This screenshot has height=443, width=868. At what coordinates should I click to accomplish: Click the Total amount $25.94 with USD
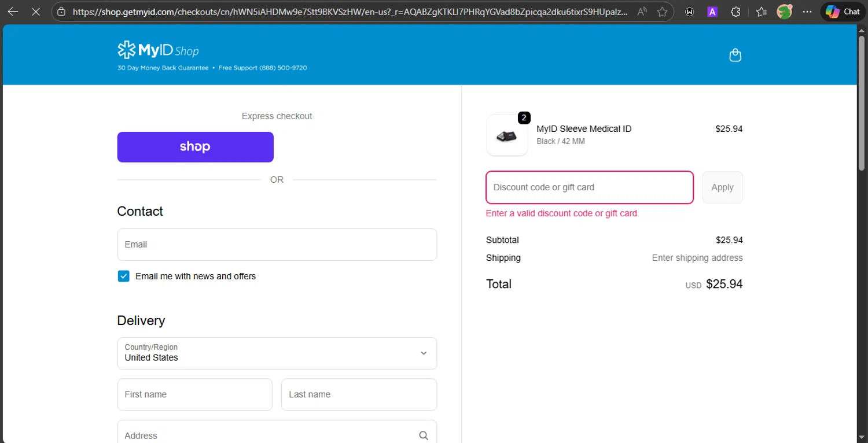(x=714, y=284)
